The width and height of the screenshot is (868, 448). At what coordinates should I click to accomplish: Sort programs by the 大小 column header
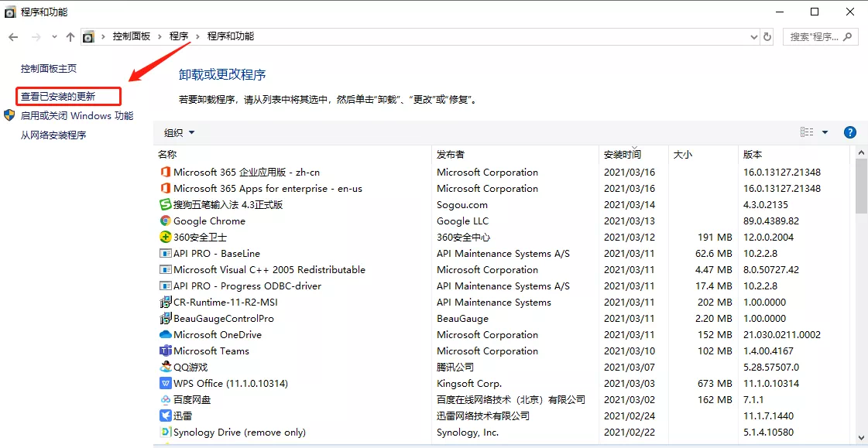[683, 154]
